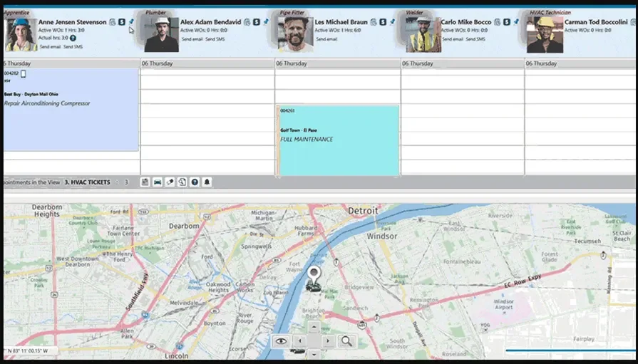Click the 06 Thursday header above Carlo's column
Screen dimensions: 638x364
pos(463,63)
